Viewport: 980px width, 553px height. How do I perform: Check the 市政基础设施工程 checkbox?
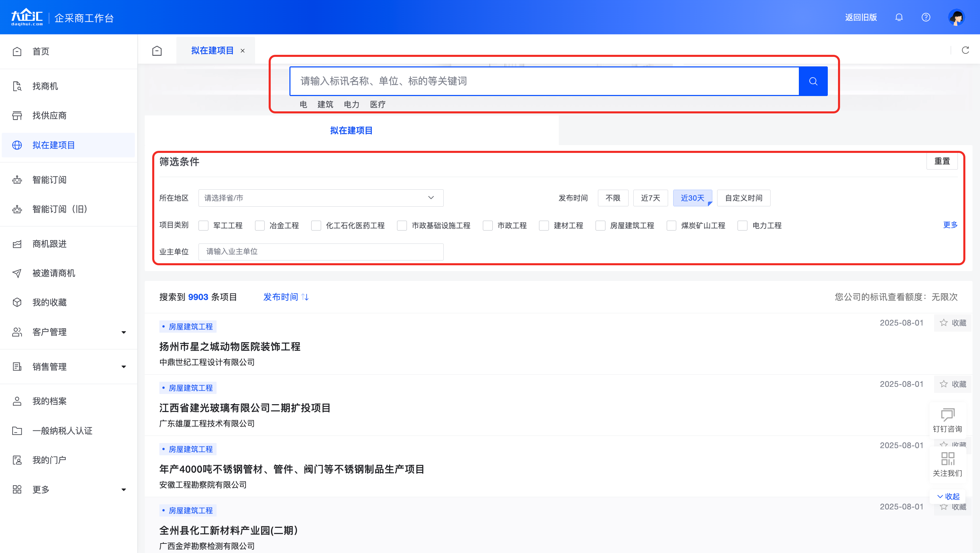click(x=402, y=225)
